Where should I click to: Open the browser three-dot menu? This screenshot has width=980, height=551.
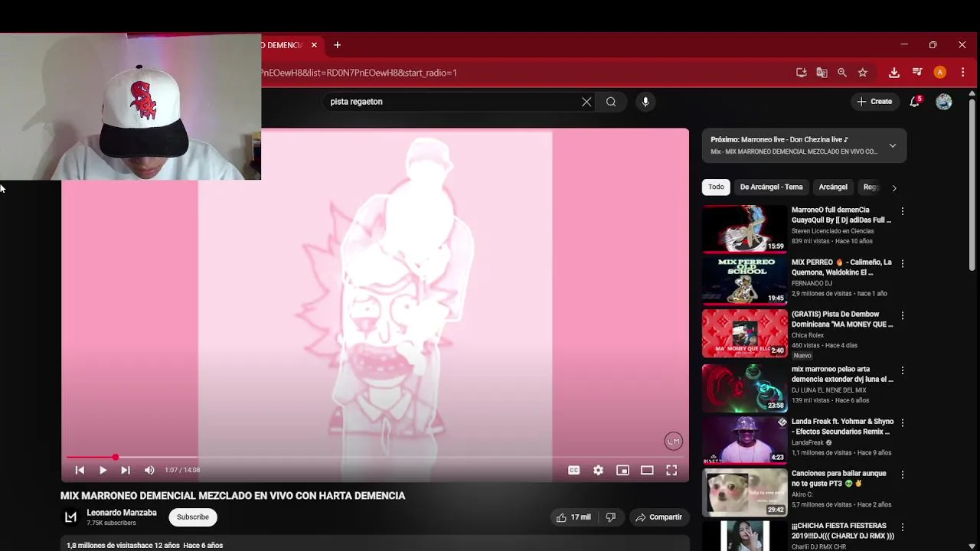(962, 73)
